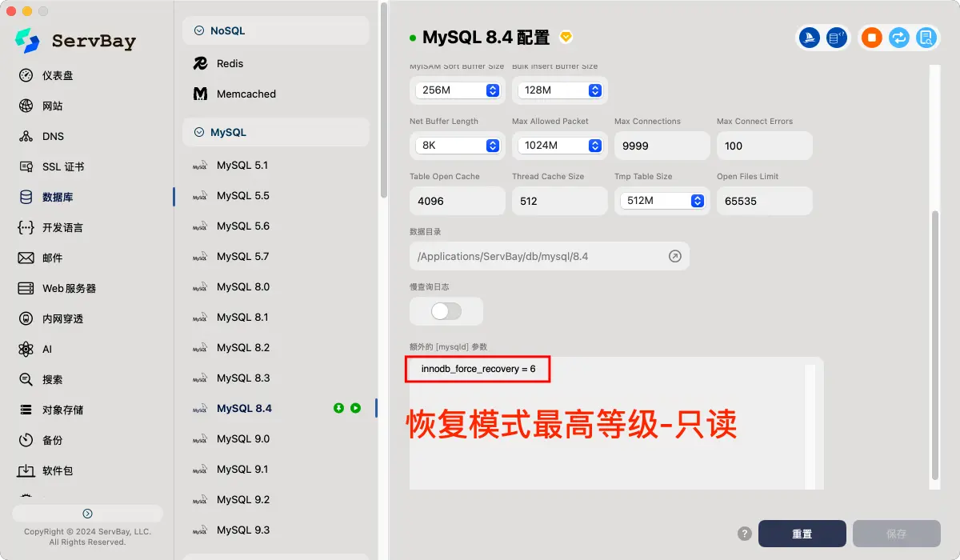Stop the MySQL 8.4 service

[872, 38]
